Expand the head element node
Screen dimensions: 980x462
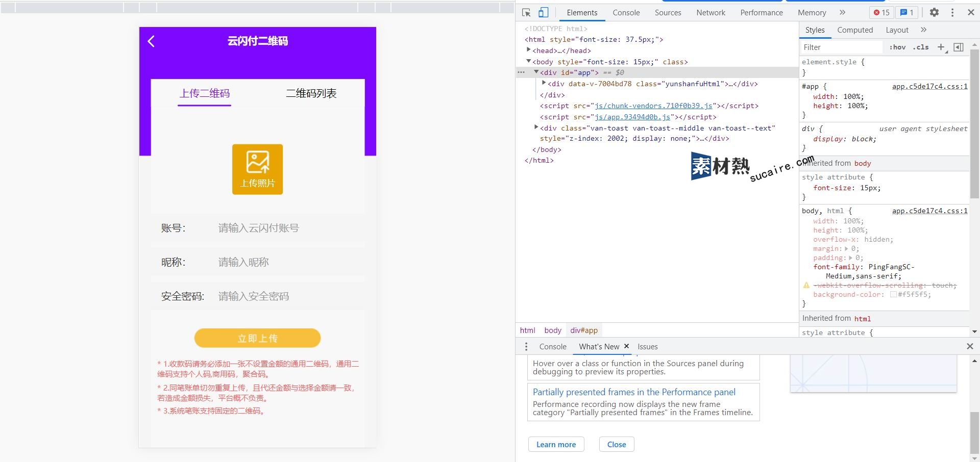pyautogui.click(x=529, y=50)
